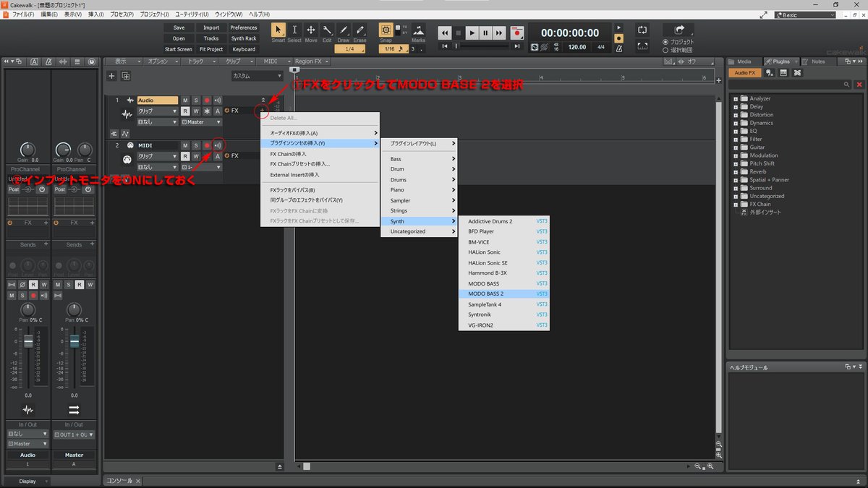Image resolution: width=868 pixels, height=488 pixels.
Task: Click the Keyboard button
Action: [x=244, y=49]
